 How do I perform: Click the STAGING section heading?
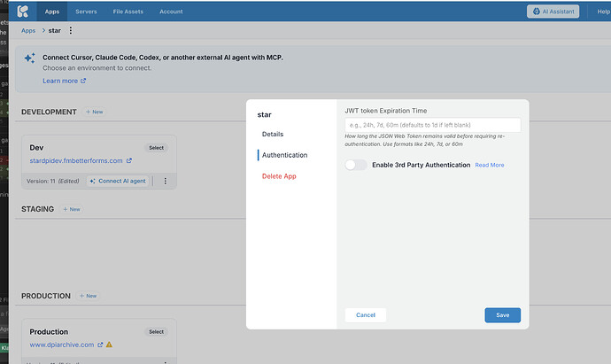(x=37, y=209)
